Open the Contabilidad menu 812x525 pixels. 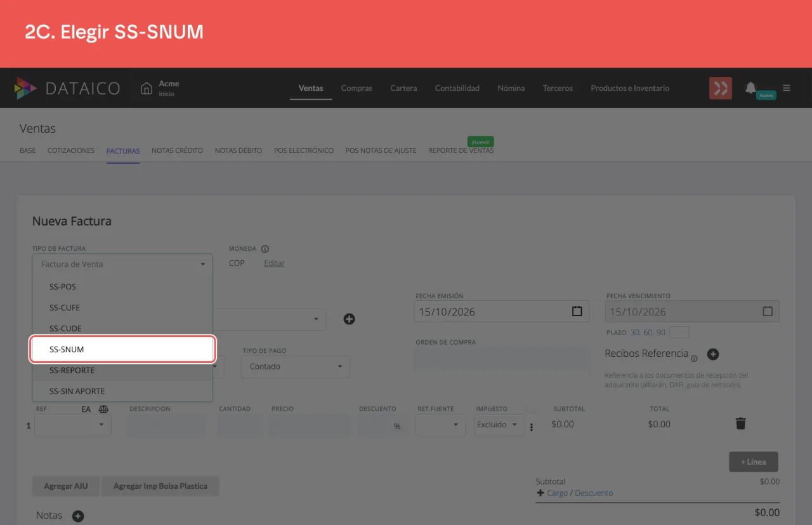[457, 88]
